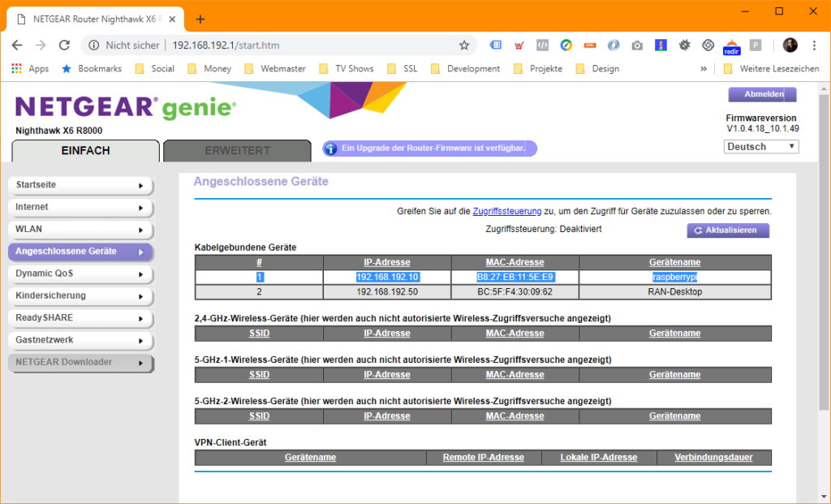The width and height of the screenshot is (831, 504).
Task: Open the grey P extension icon
Action: (x=756, y=45)
